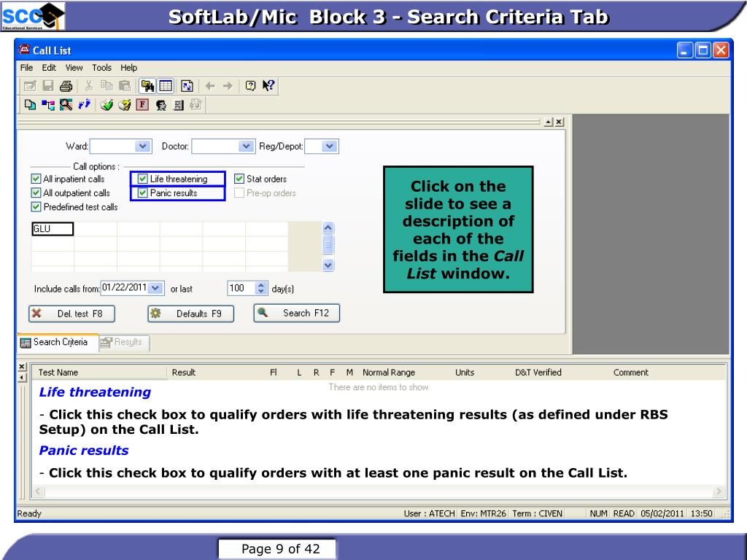Click the D&T Verified column header
The height and width of the screenshot is (560, 747).
tap(538, 373)
